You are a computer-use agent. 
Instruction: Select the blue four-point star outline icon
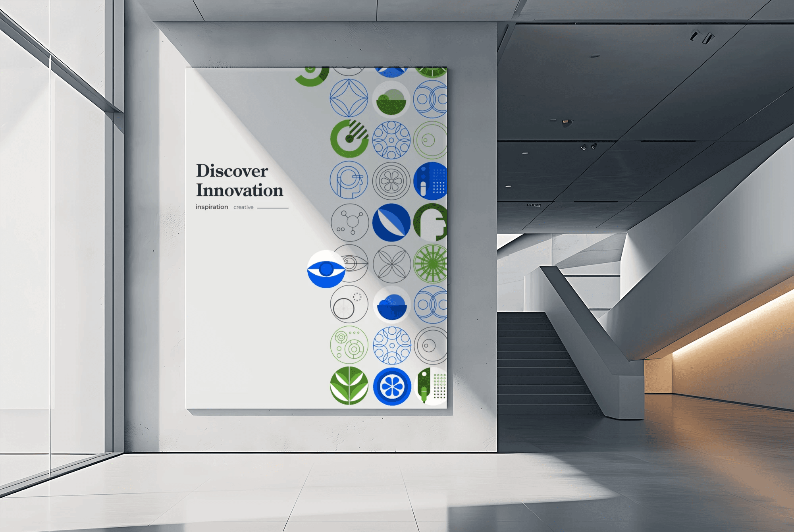click(349, 98)
